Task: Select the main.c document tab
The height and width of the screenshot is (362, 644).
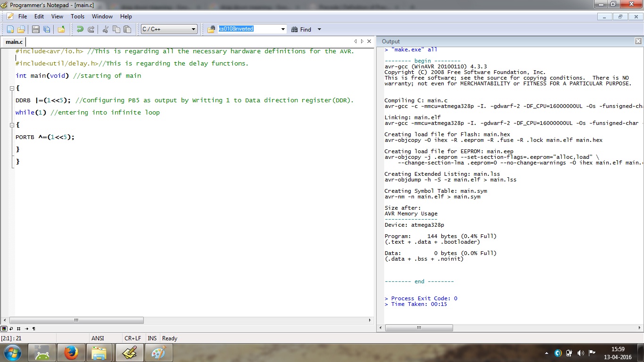Action: point(14,42)
